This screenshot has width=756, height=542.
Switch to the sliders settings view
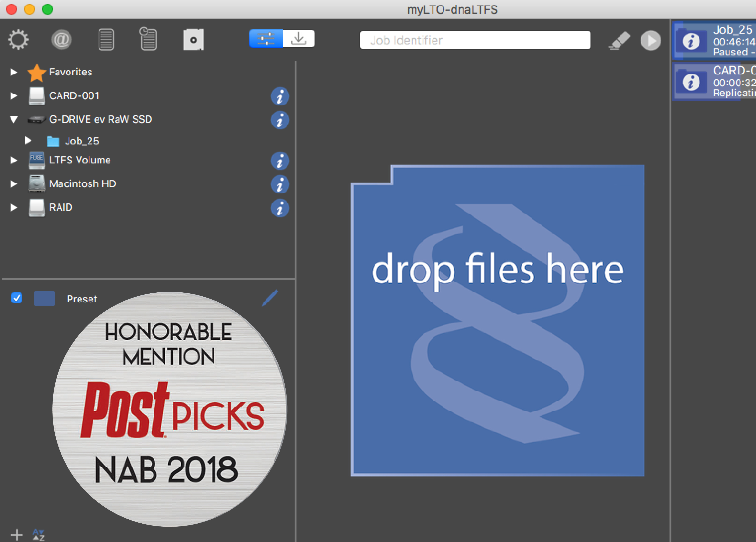266,39
